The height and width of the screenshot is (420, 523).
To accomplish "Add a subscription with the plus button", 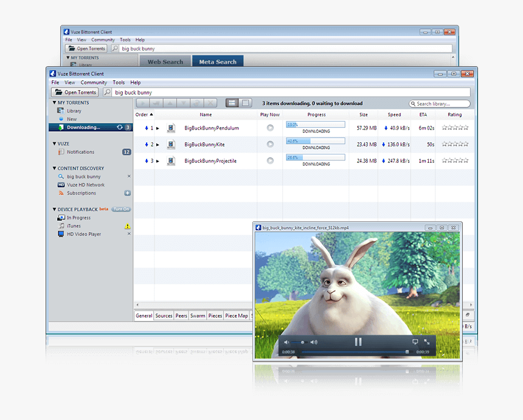I will (128, 193).
